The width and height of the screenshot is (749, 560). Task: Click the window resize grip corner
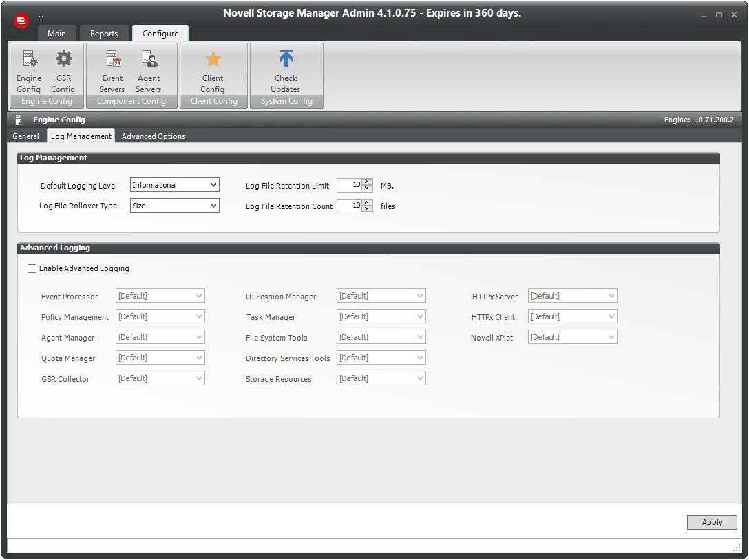(737, 548)
